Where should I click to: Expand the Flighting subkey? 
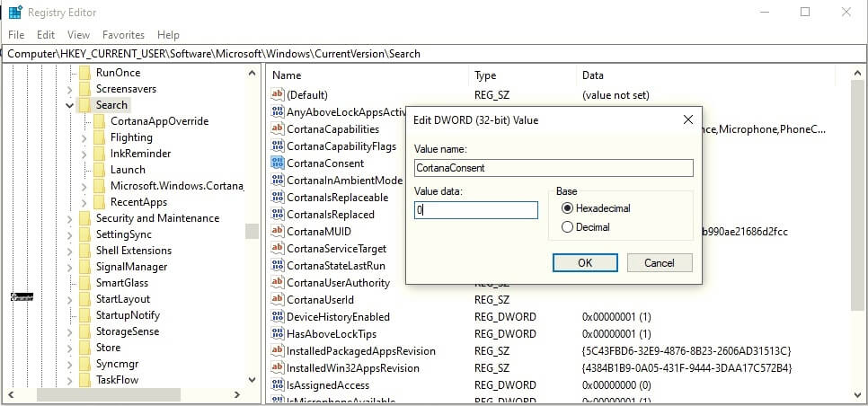point(84,137)
